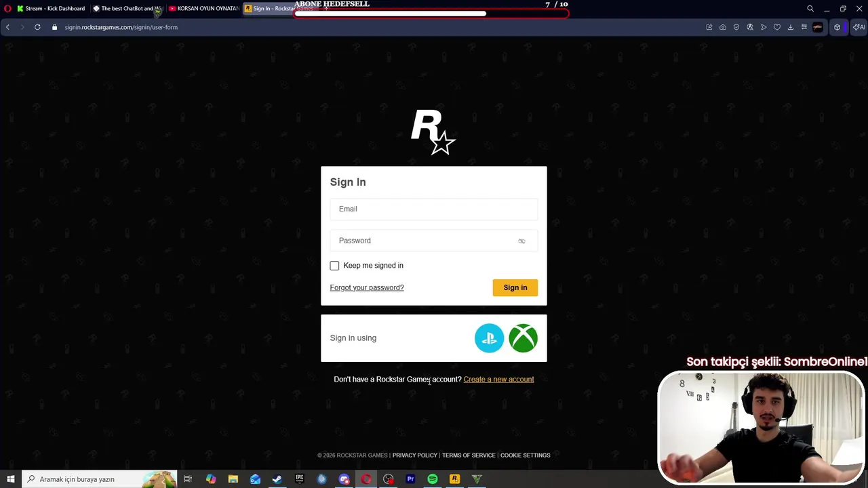Open Outlook from the taskbar

point(255,479)
